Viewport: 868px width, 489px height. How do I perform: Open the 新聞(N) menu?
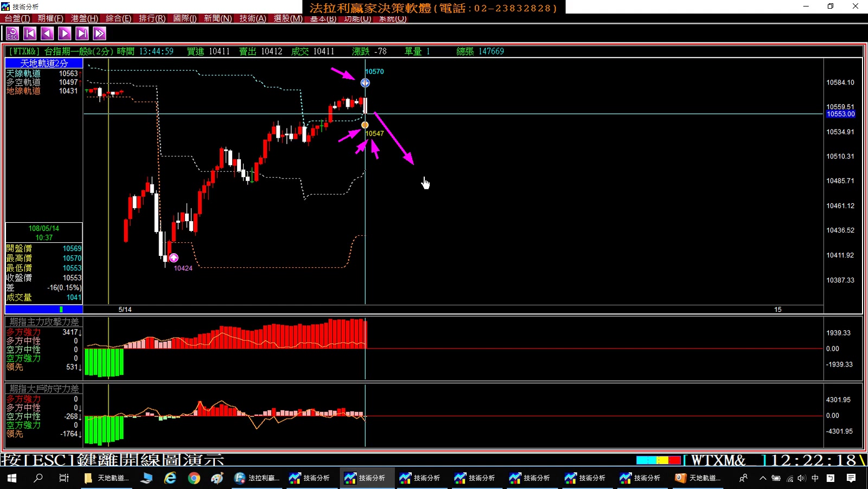click(x=218, y=18)
